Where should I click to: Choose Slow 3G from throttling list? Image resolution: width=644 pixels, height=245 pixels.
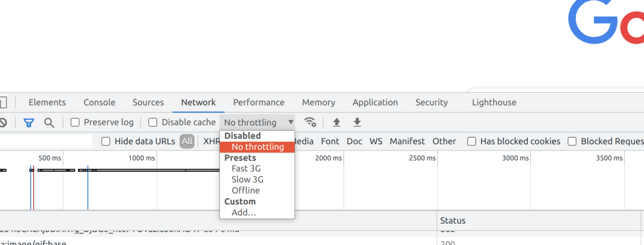pos(247,180)
